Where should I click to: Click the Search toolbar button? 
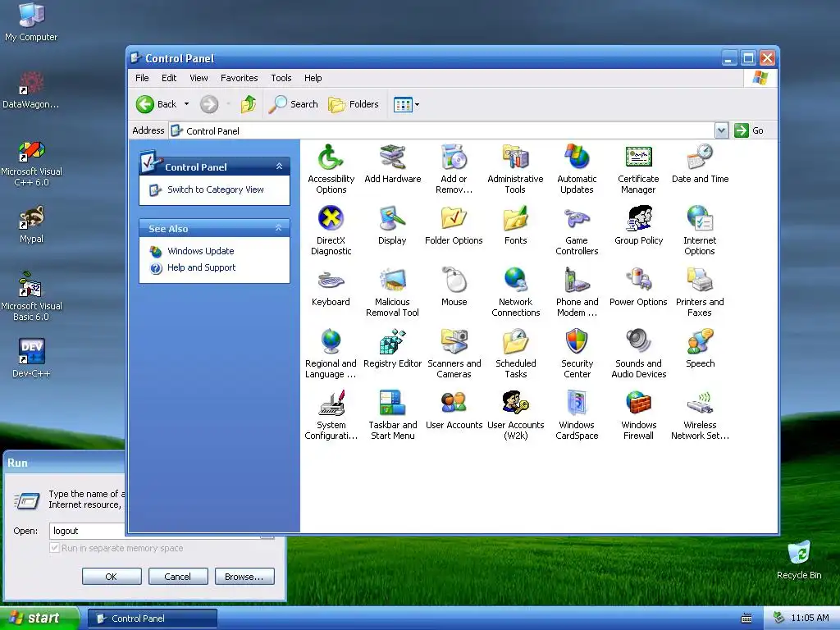[x=293, y=104]
